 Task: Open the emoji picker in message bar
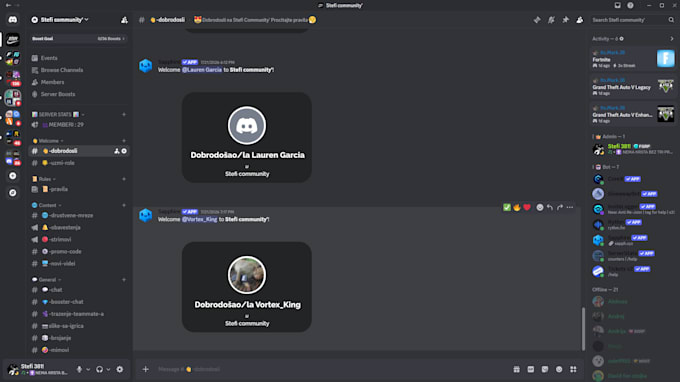point(559,369)
